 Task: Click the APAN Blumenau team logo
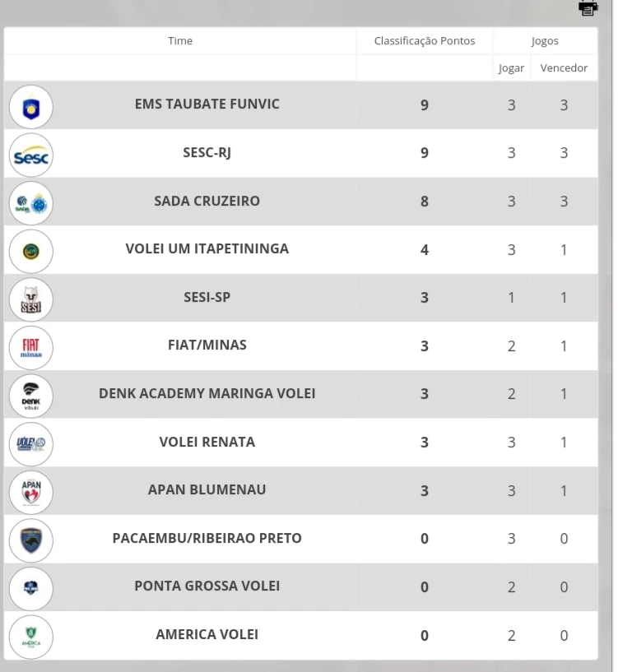tap(31, 492)
